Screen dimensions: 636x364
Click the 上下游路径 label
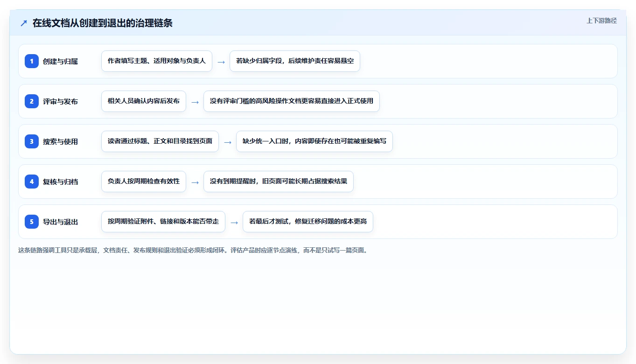pos(601,21)
